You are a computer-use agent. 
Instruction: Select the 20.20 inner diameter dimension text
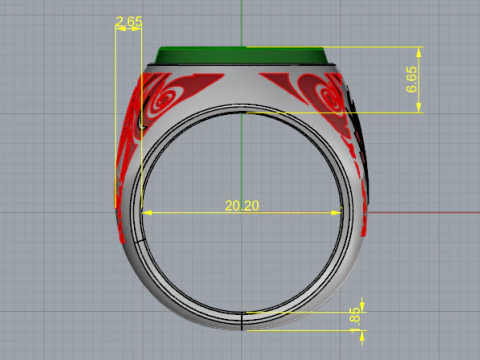[x=242, y=205]
